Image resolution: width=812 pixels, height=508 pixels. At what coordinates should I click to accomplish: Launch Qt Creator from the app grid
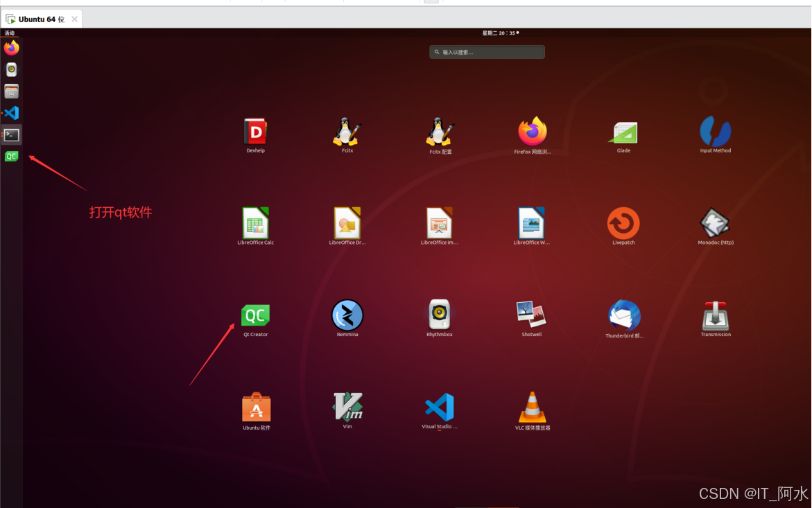coord(255,315)
